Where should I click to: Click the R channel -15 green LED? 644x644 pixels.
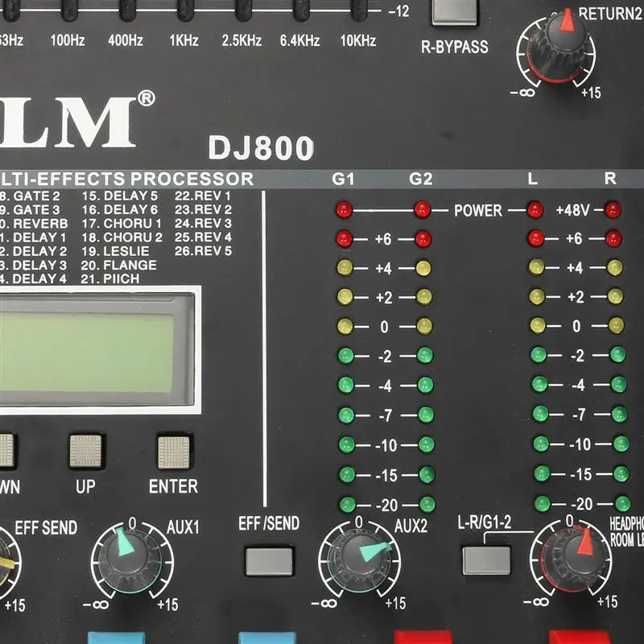click(621, 474)
